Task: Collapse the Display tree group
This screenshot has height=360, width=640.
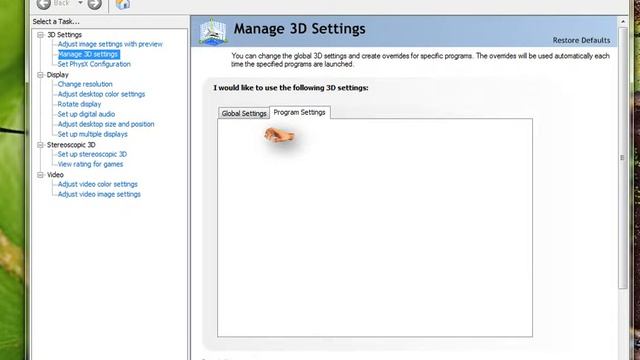Action: pos(40,75)
